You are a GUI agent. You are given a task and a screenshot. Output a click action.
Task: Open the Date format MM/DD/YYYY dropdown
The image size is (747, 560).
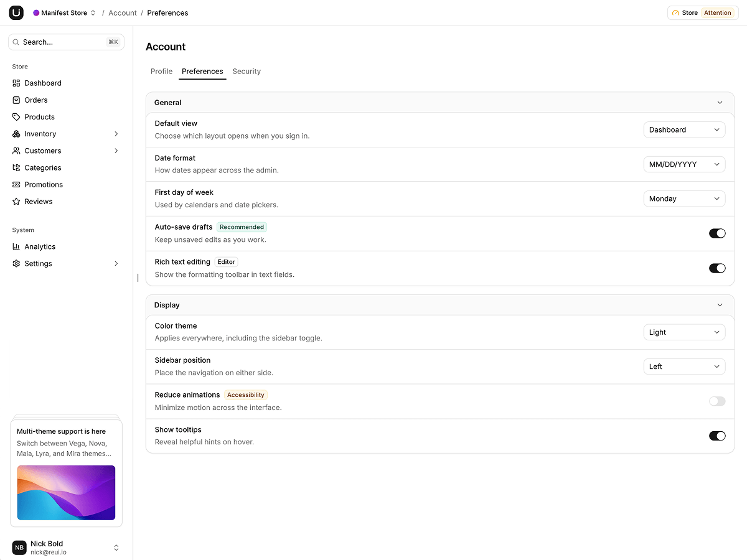pyautogui.click(x=684, y=164)
